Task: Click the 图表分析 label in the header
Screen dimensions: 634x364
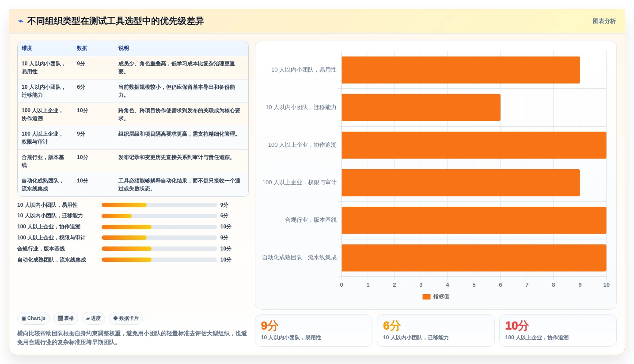Action: click(x=604, y=21)
